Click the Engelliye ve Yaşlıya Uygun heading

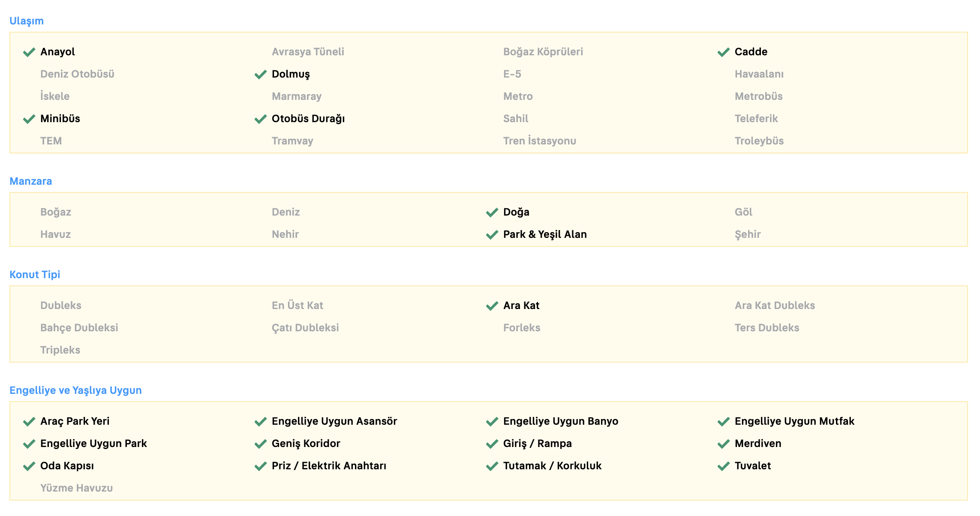pos(75,390)
